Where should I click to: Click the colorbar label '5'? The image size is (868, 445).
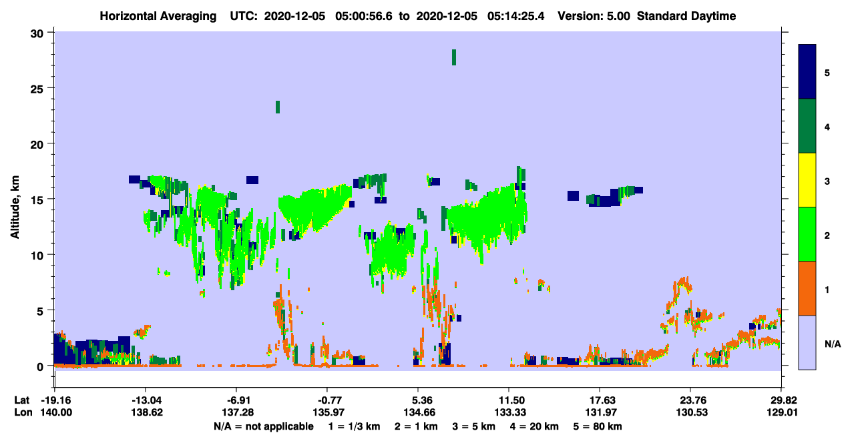pyautogui.click(x=827, y=72)
